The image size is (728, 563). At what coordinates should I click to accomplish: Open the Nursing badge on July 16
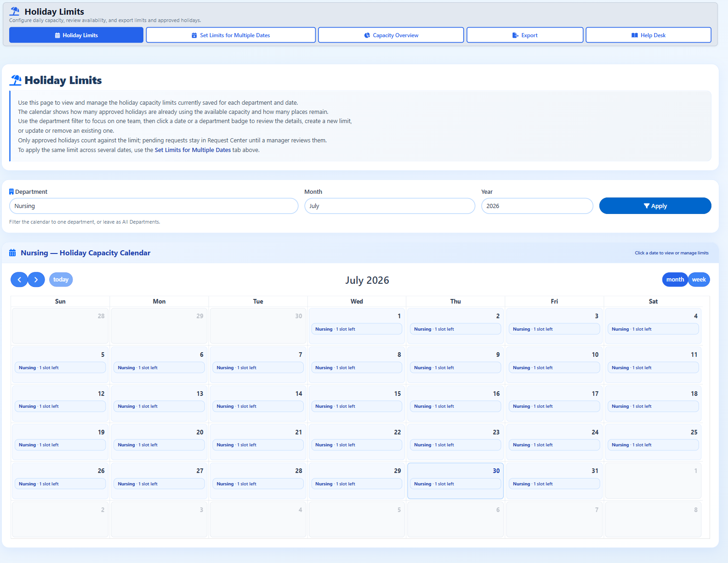(455, 406)
